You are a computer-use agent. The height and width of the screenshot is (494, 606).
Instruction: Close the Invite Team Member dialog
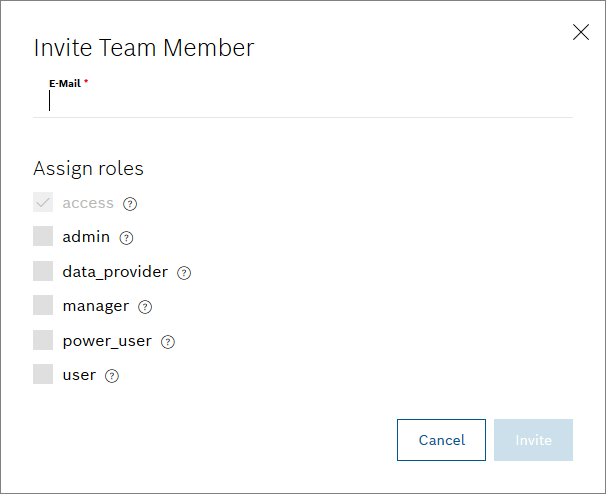pyautogui.click(x=581, y=32)
